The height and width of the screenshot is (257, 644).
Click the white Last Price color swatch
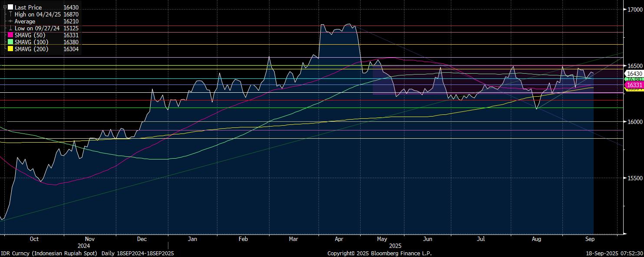10,7
